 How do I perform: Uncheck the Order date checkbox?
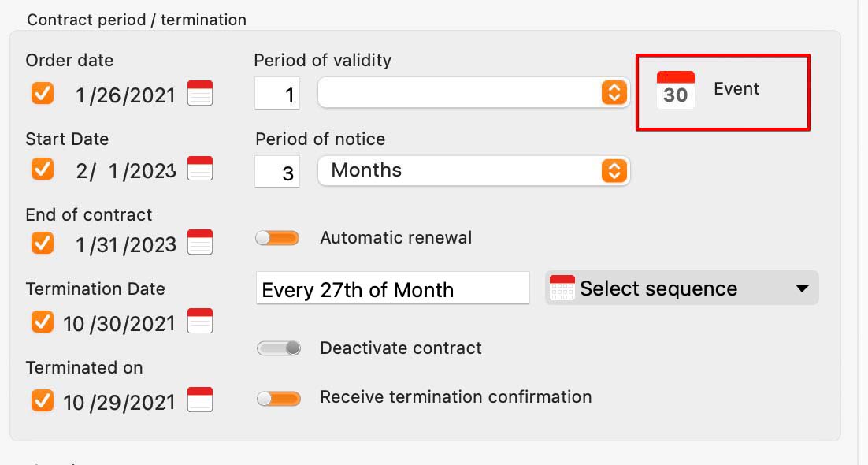pyautogui.click(x=43, y=94)
